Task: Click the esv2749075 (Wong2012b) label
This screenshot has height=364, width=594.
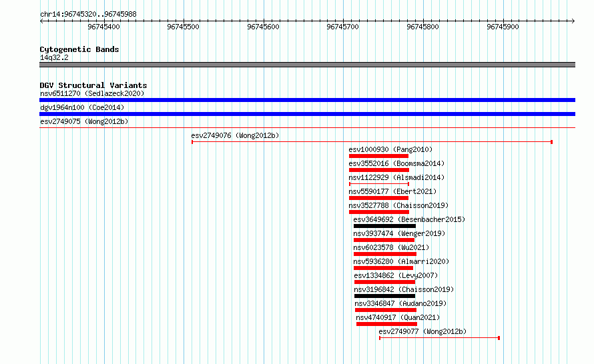Action: tap(84, 121)
